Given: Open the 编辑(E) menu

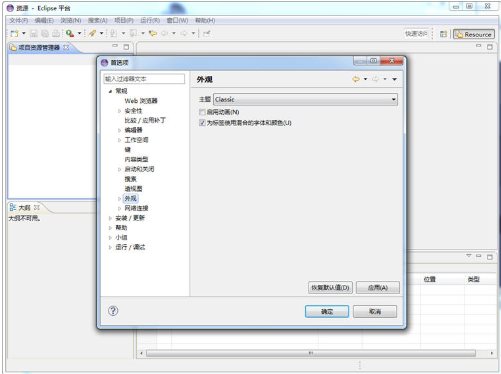Looking at the screenshot, I should (44, 21).
